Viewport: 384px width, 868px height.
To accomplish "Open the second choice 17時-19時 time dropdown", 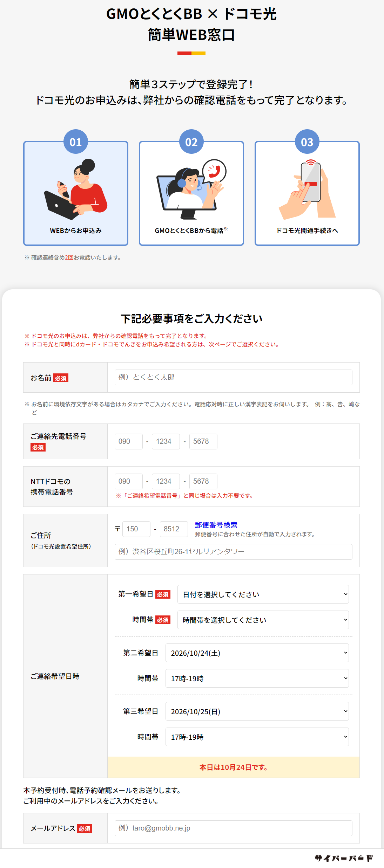I will (x=257, y=678).
